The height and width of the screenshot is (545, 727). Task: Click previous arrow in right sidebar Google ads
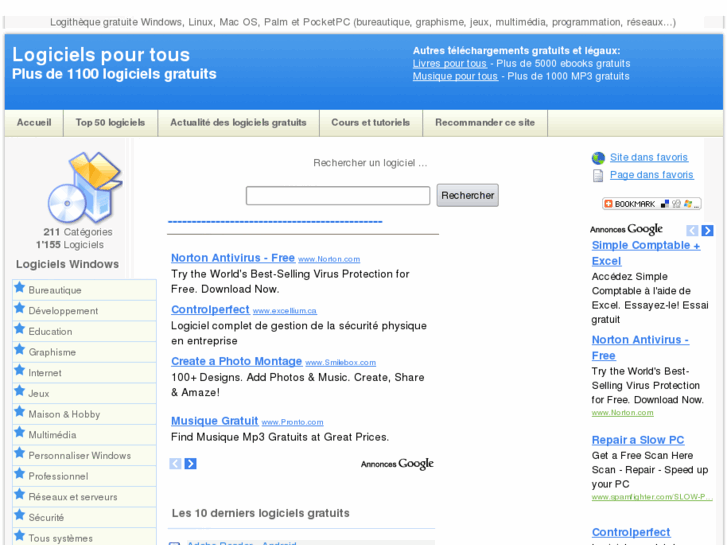pos(692,231)
